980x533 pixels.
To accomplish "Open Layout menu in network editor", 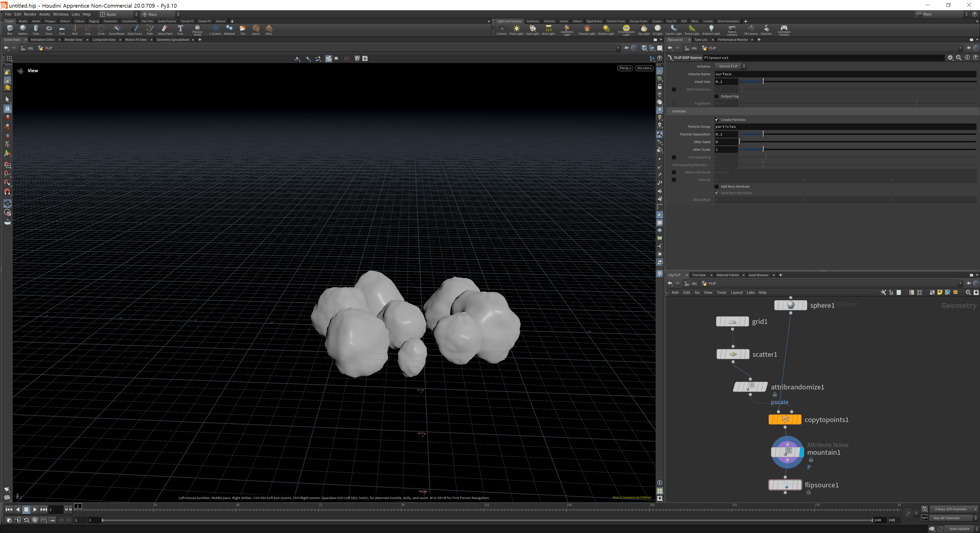I will pos(737,292).
